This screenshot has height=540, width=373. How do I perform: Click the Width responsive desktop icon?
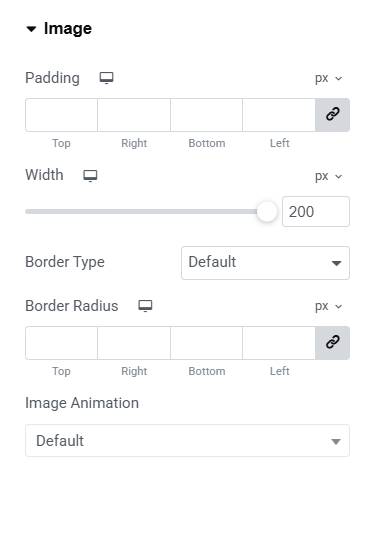pos(90,176)
